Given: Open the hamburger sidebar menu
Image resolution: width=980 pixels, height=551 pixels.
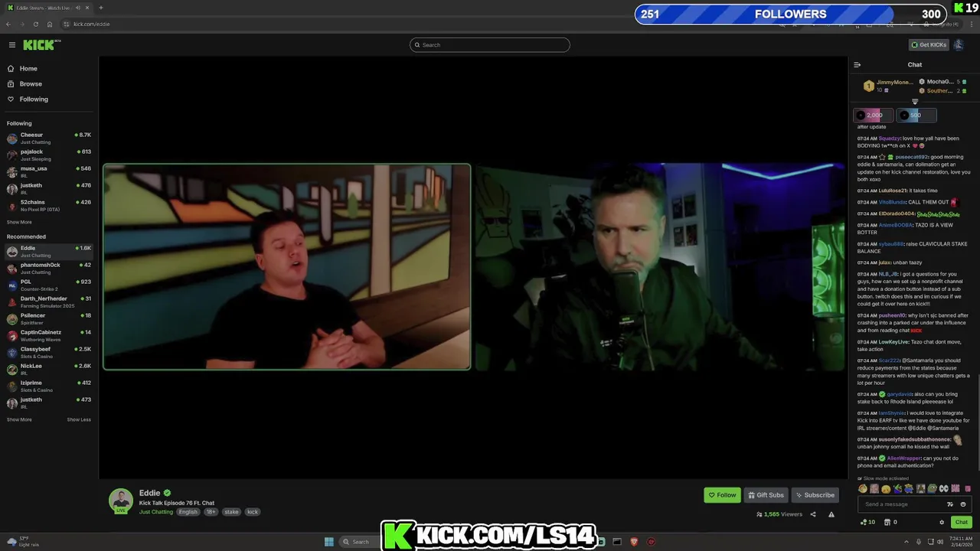Looking at the screenshot, I should [11, 45].
